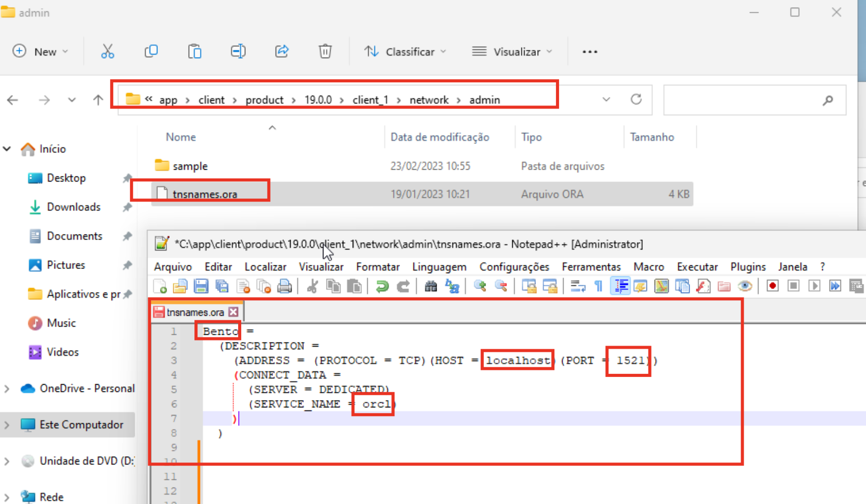Save all open files in Notepad++
The height and width of the screenshot is (504, 866).
pyautogui.click(x=223, y=286)
